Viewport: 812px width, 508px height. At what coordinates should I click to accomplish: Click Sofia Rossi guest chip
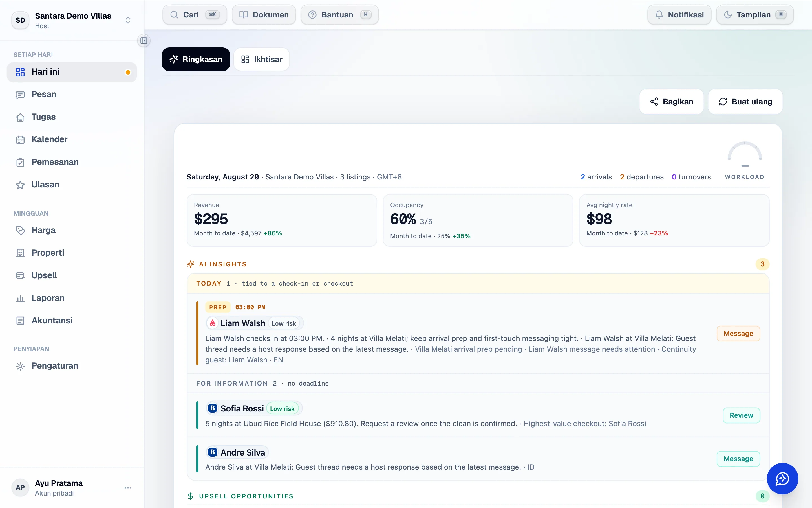tap(254, 408)
